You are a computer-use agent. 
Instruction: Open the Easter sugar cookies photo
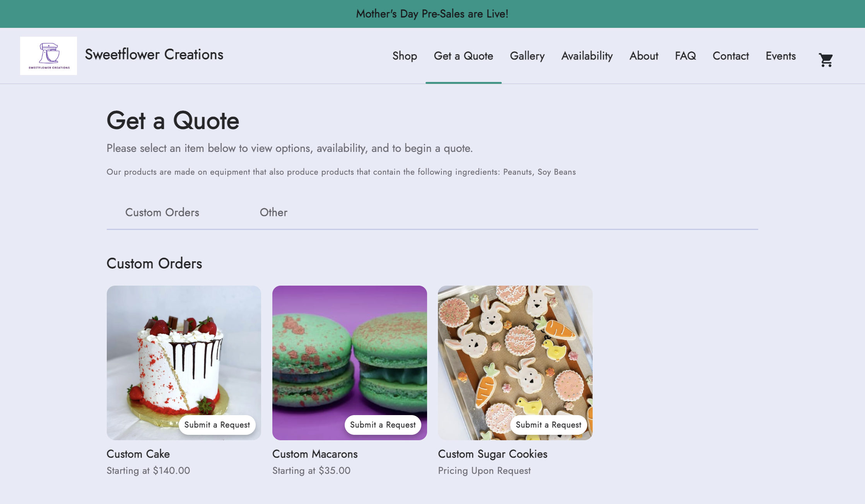[515, 356]
